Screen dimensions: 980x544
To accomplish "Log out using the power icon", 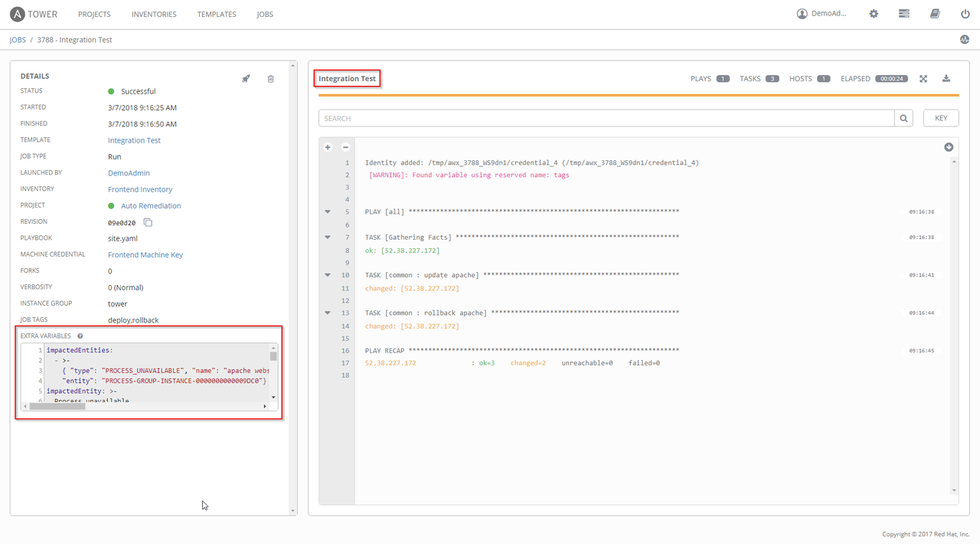I will (x=965, y=13).
